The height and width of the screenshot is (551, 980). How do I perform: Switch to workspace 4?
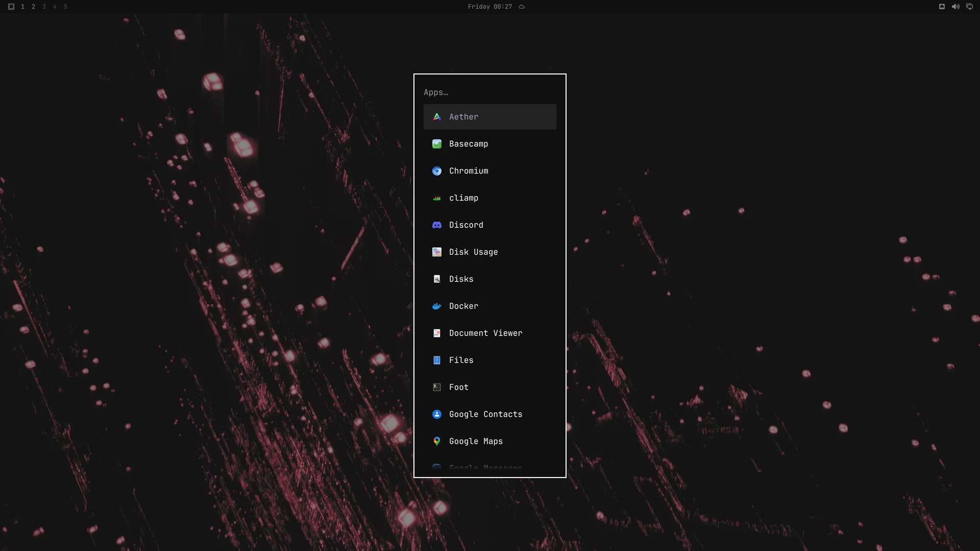tap(55, 7)
